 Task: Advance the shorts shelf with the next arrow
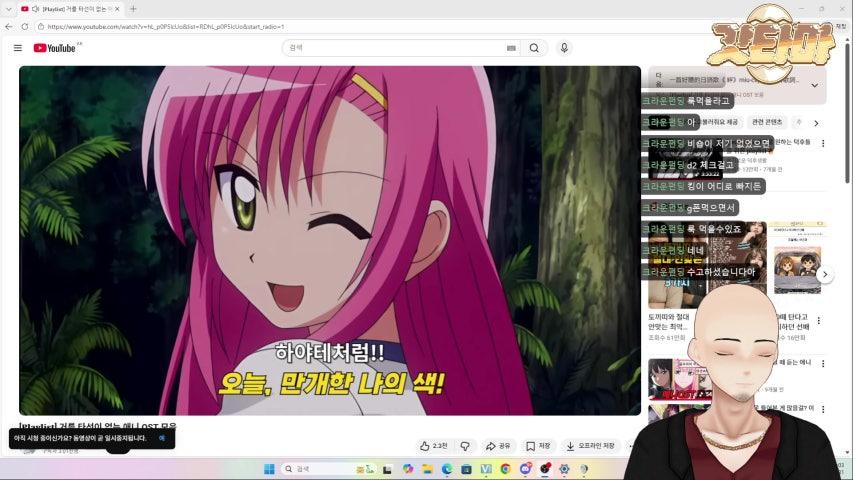825,274
